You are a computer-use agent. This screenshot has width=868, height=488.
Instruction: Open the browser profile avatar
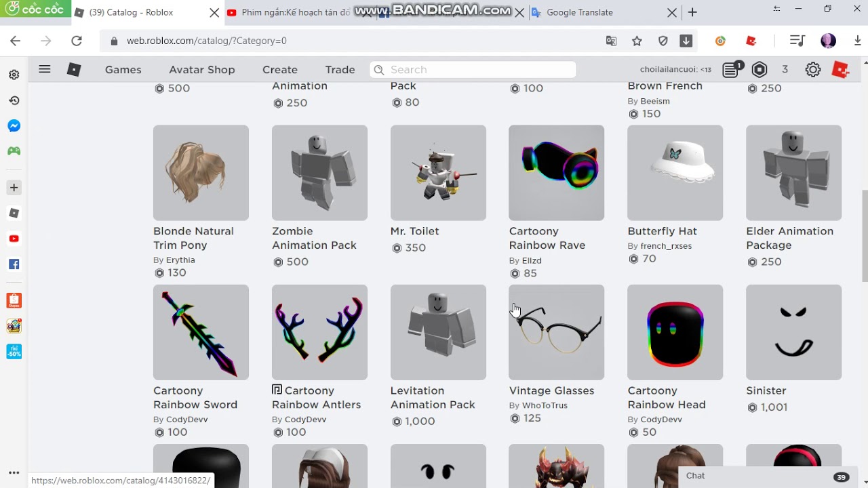pos(828,41)
